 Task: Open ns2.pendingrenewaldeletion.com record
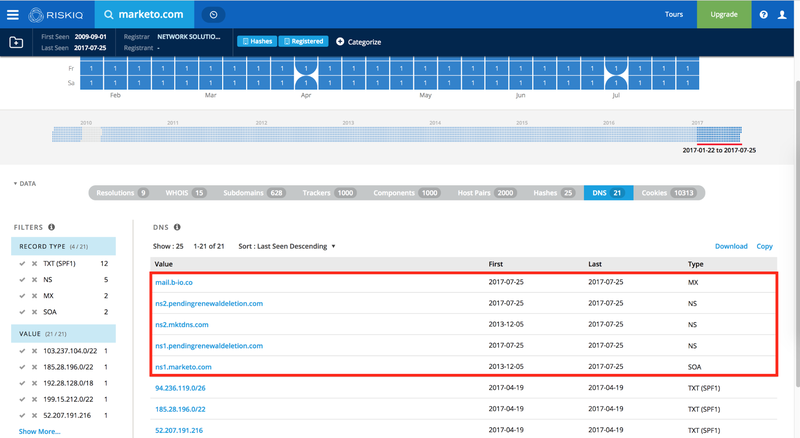point(209,303)
